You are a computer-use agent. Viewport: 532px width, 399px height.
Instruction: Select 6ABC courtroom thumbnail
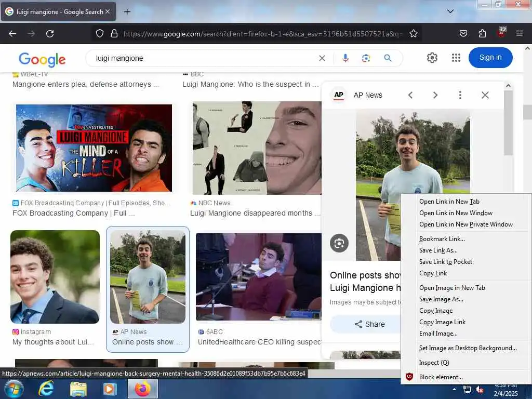[259, 276]
